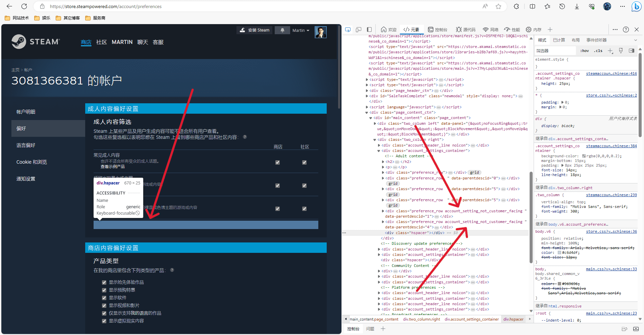Image resolution: width=644 pixels, height=335 pixels.
Task: Open the 事件侦听器 tab
Action: (596, 40)
